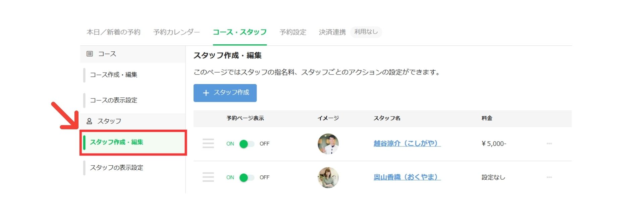Screen dimensions: 644x215
Task: Click the コース list icon in sidebar
Action: pyautogui.click(x=90, y=54)
